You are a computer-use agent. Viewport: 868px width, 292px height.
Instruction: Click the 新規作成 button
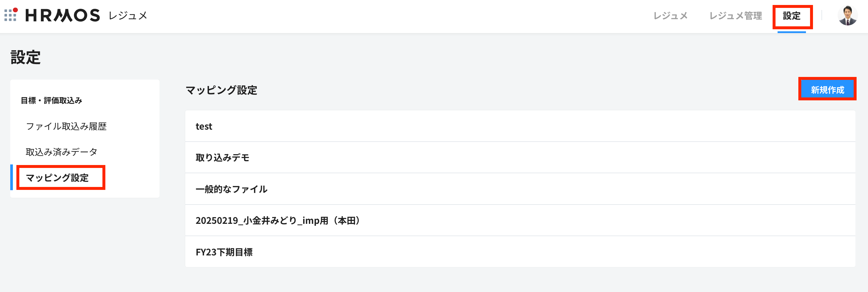[x=827, y=90]
